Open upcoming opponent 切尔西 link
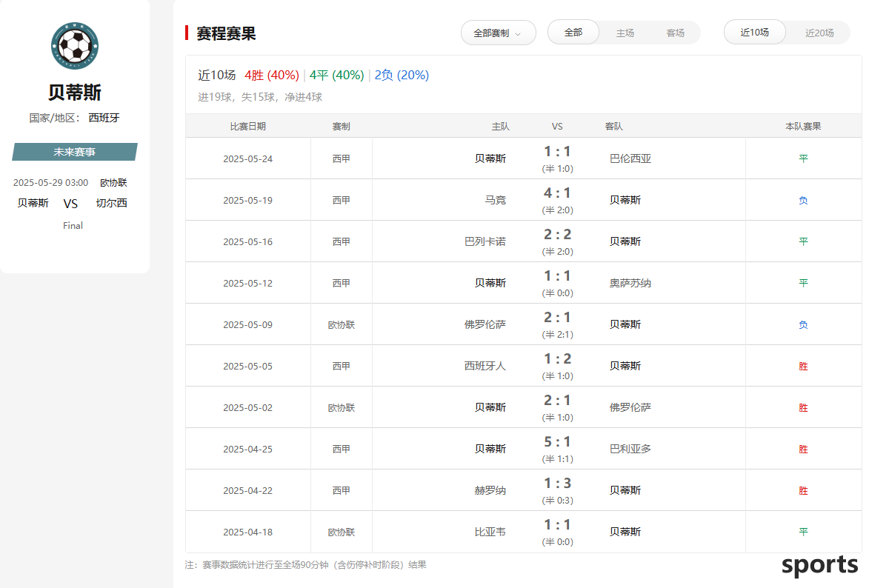 (x=111, y=203)
